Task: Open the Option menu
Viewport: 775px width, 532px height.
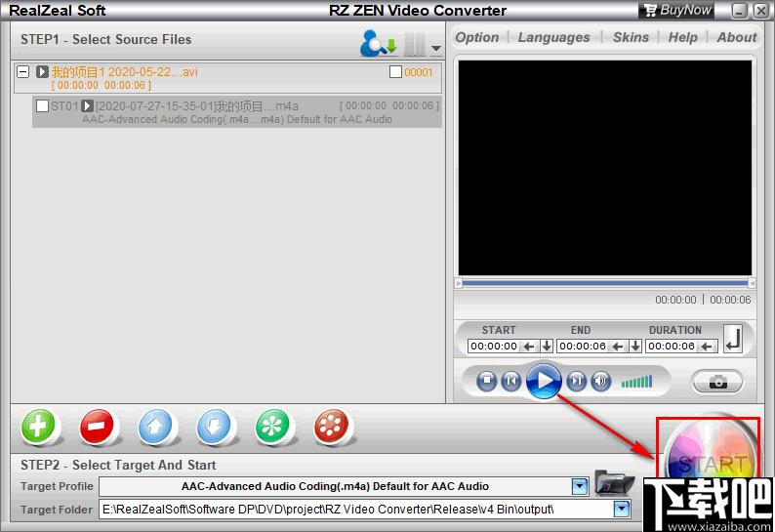Action: (x=477, y=37)
